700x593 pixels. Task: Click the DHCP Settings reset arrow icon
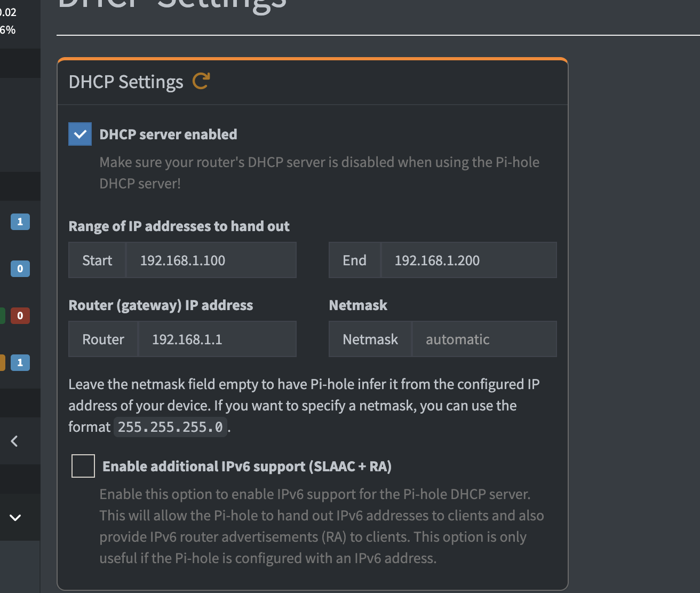[201, 81]
